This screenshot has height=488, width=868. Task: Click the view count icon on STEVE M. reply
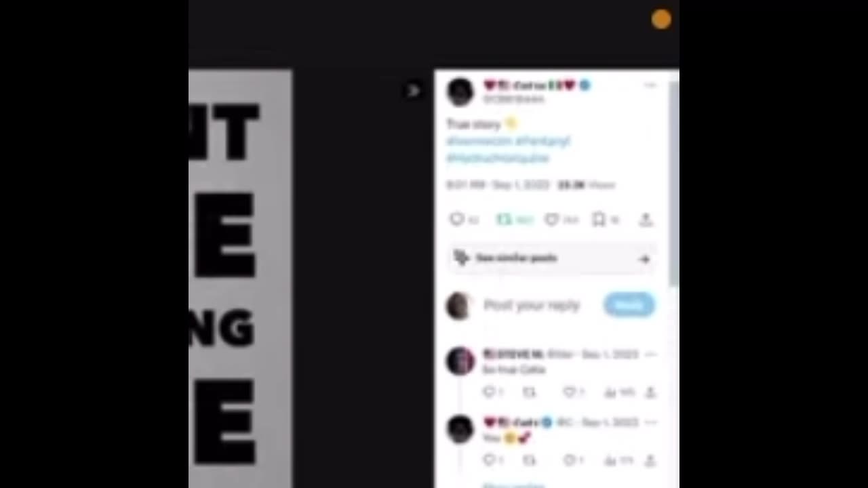(610, 392)
